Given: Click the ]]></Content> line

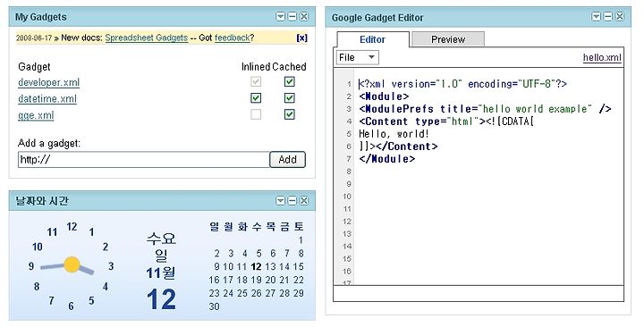Looking at the screenshot, I should [x=398, y=147].
